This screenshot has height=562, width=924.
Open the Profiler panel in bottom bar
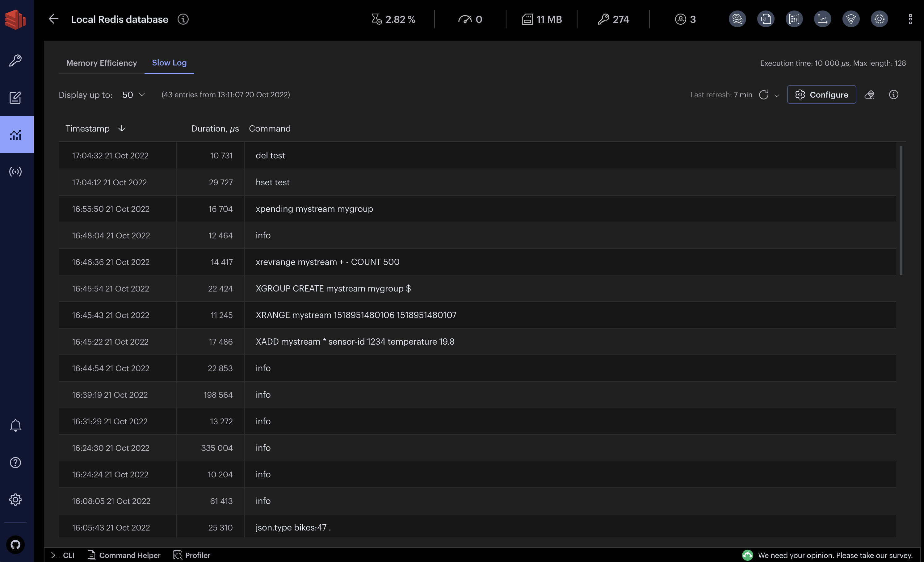tap(191, 555)
